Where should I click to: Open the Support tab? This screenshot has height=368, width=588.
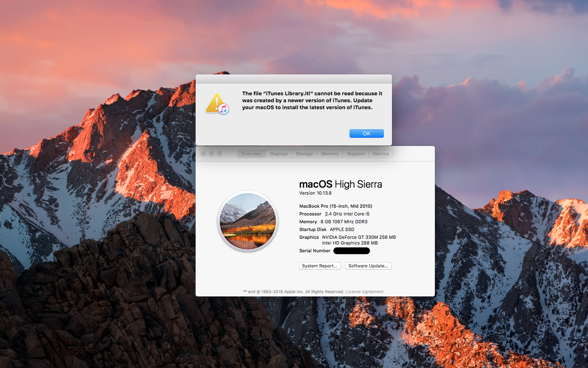point(356,154)
